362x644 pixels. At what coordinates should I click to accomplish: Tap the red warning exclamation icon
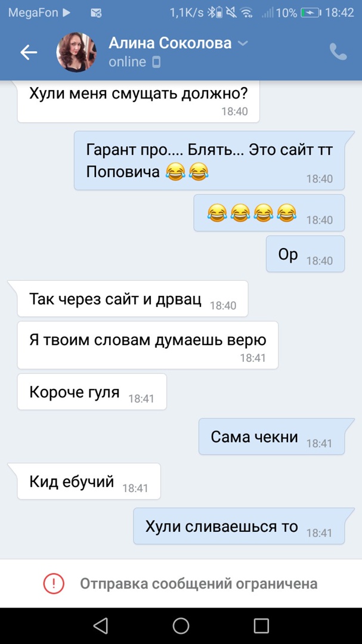[x=54, y=583]
